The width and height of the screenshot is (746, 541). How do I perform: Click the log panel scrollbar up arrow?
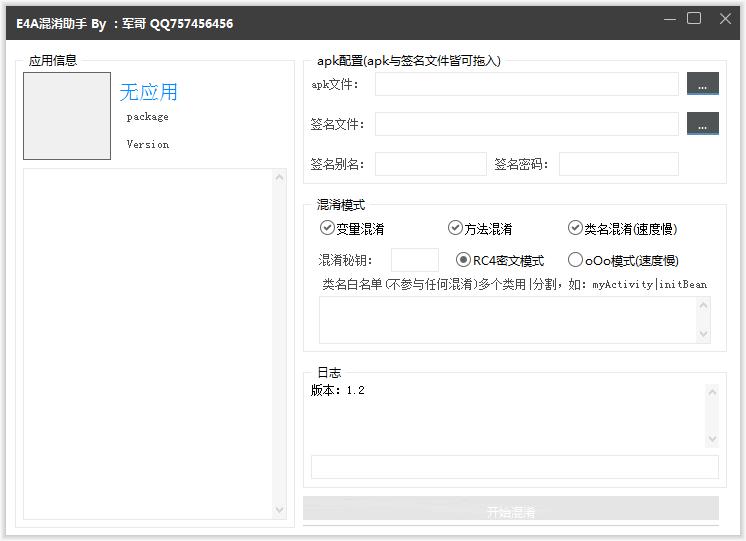click(x=712, y=393)
